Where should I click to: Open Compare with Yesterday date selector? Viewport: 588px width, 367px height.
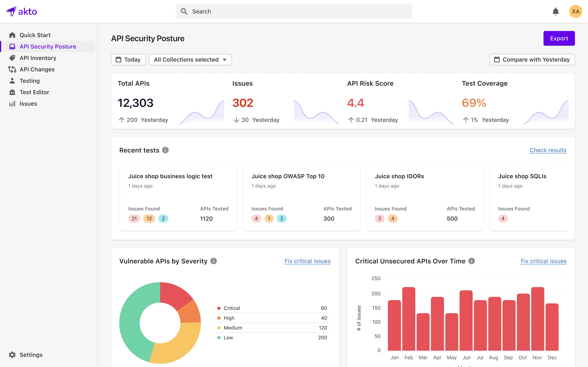pos(532,59)
